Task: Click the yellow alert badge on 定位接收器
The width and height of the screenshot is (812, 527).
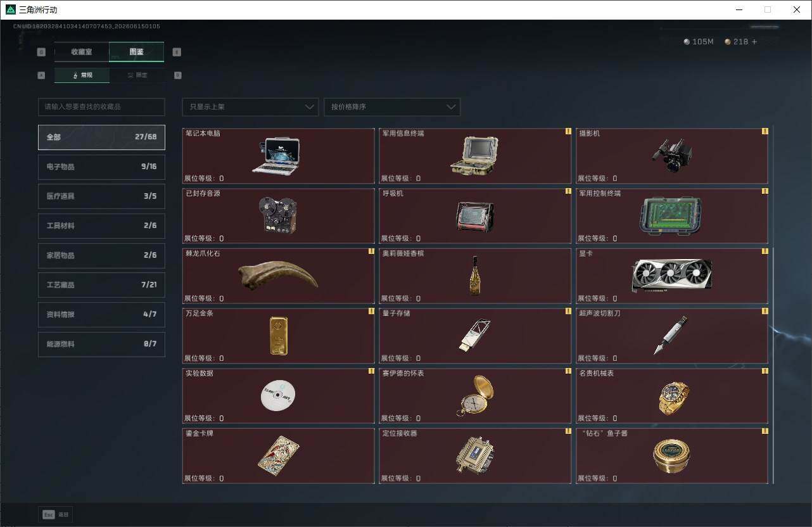Action: [568, 431]
